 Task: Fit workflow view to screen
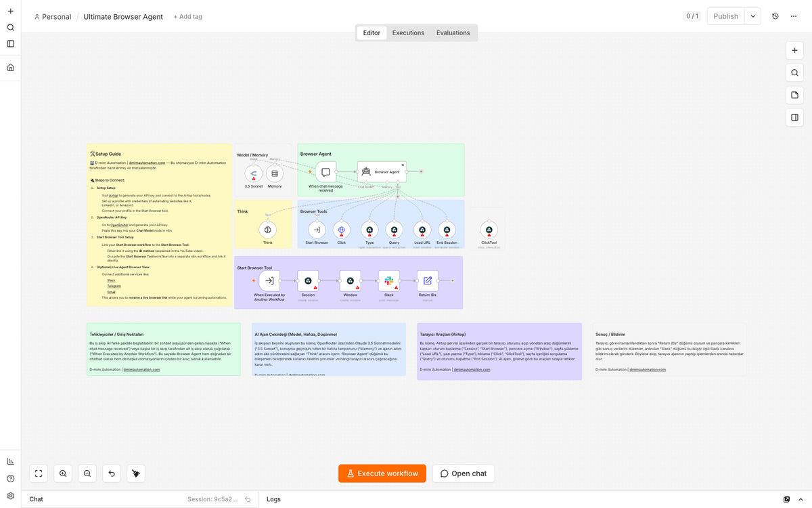click(39, 473)
